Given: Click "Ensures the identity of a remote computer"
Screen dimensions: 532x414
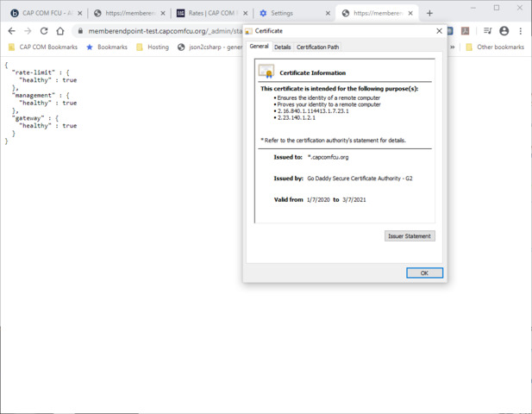Looking at the screenshot, I should (x=329, y=97).
